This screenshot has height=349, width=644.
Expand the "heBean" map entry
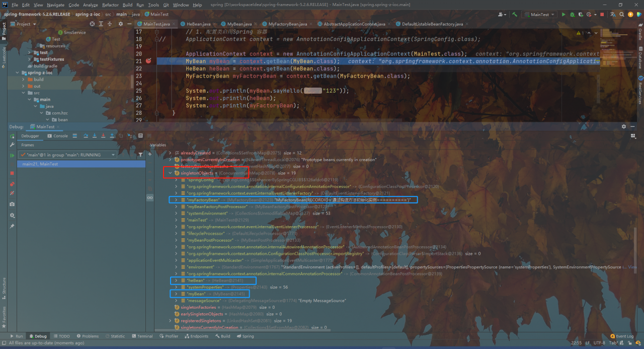[x=176, y=281]
